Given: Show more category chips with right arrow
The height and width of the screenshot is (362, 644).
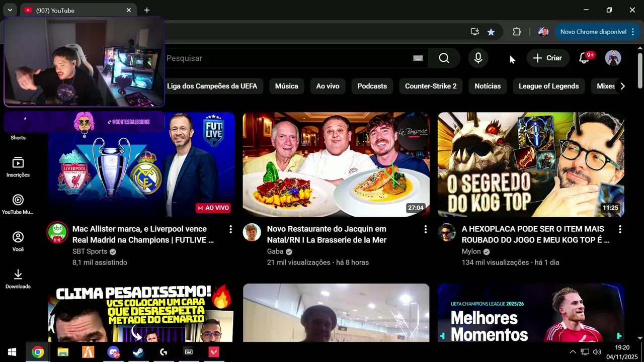Looking at the screenshot, I should [x=622, y=86].
